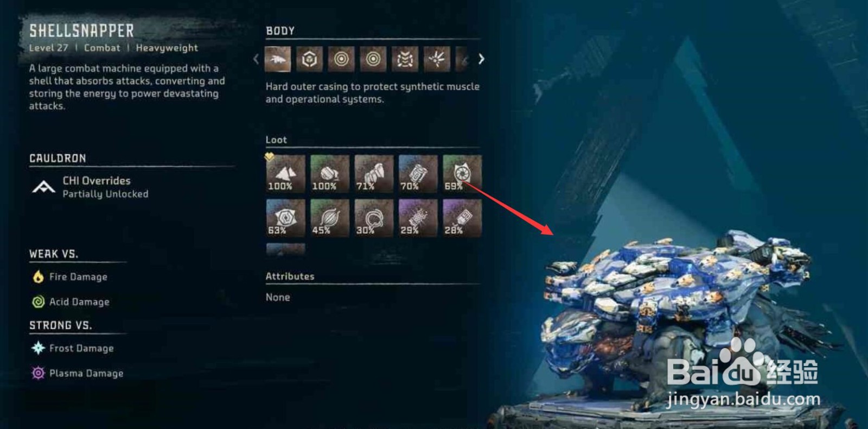
Task: Select the claw-shaped component icon in Body row
Action: pyautogui.click(x=405, y=59)
